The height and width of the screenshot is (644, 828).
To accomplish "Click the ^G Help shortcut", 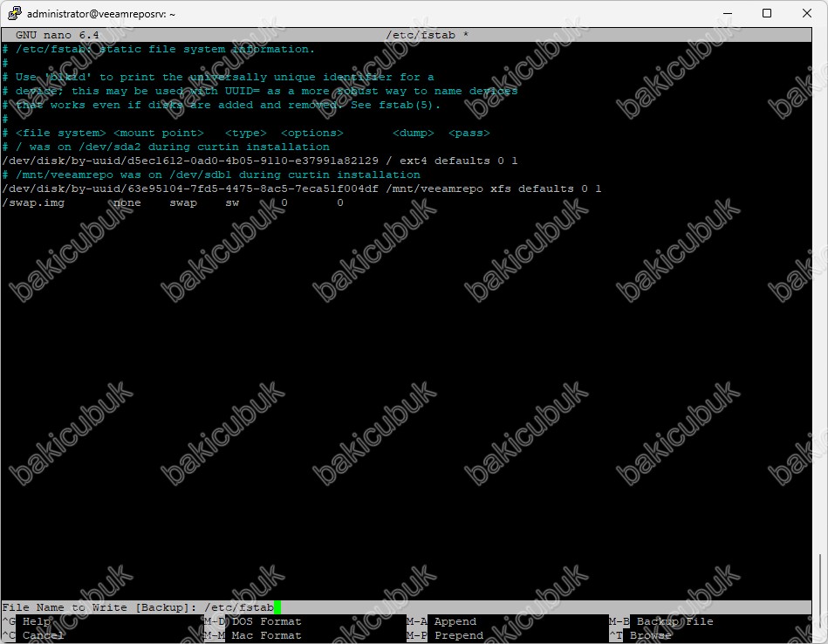I will pos(27,621).
